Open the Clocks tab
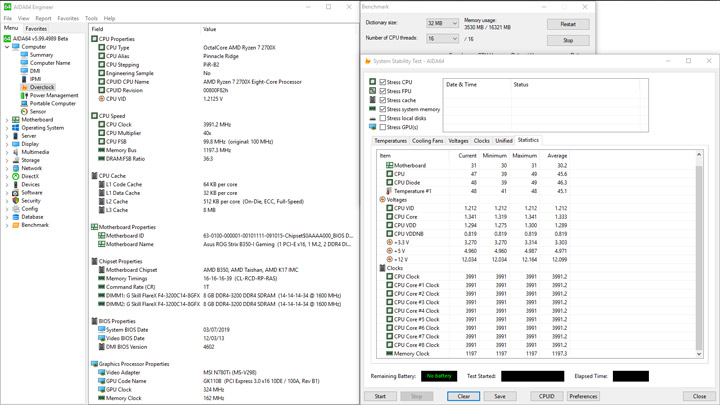This screenshot has height=405, width=720. [482, 141]
